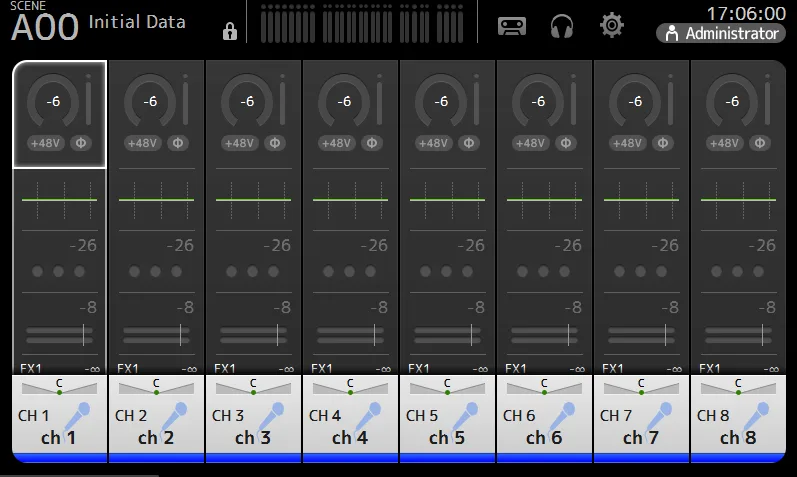The width and height of the screenshot is (797, 477).
Task: Toggle +48V phantom power on CH 3
Action: [239, 143]
